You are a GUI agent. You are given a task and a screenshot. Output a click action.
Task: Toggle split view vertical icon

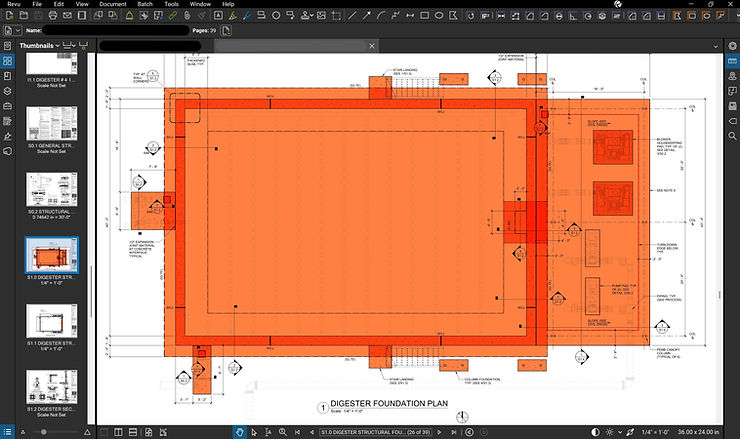coord(118,432)
